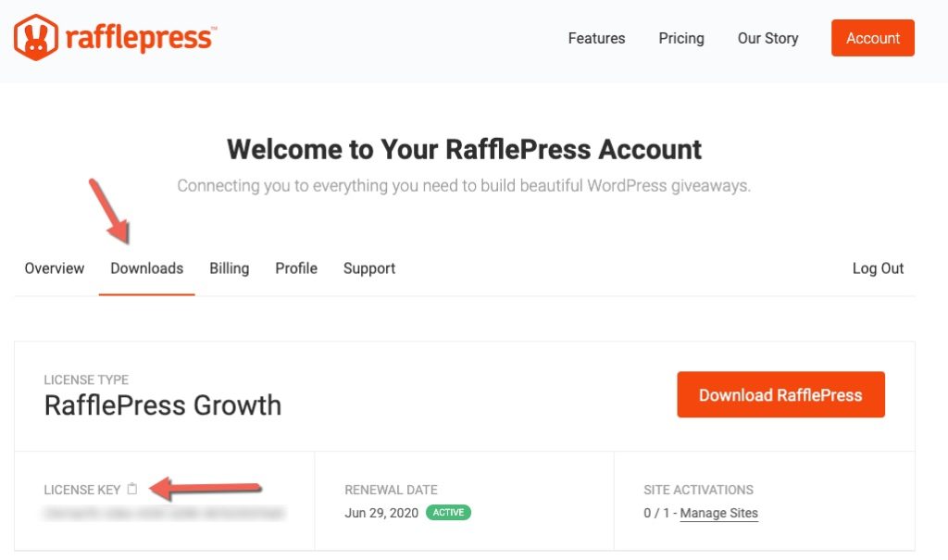
Task: Log Out of the account
Action: click(x=878, y=268)
